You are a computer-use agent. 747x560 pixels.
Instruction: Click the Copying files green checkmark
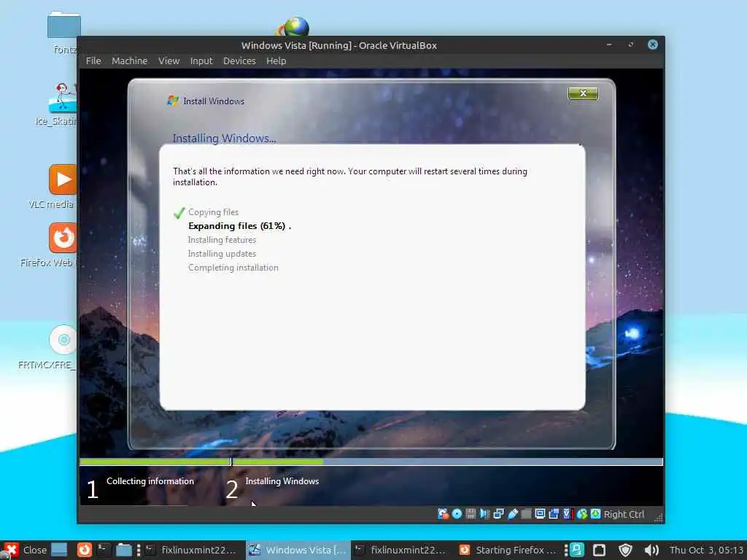[179, 213]
